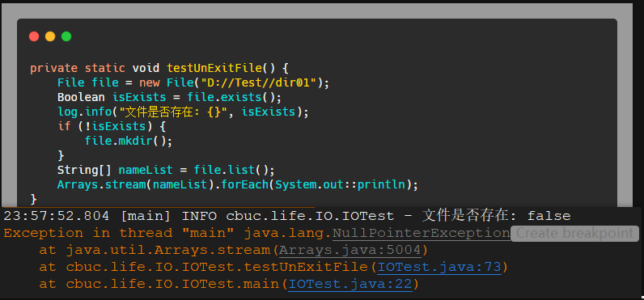Click the java.util.Arrays.stream stack frame
Image resolution: width=644 pixels, height=300 pixels.
[167, 250]
